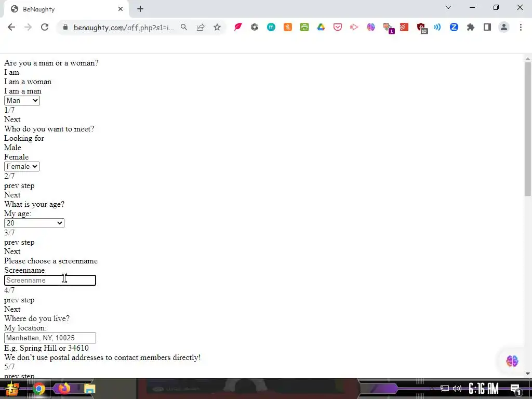Toggle the browser side panel

(487, 27)
